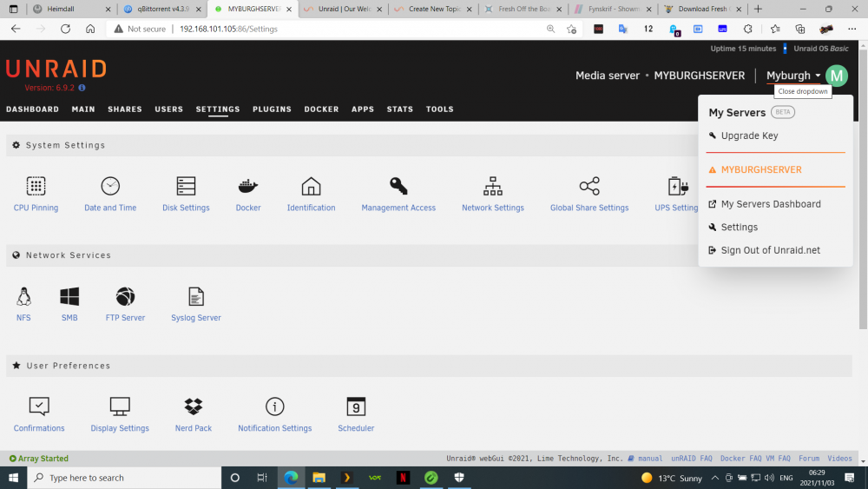Open Confirmations icon
This screenshot has width=868, height=489.
[x=39, y=406]
